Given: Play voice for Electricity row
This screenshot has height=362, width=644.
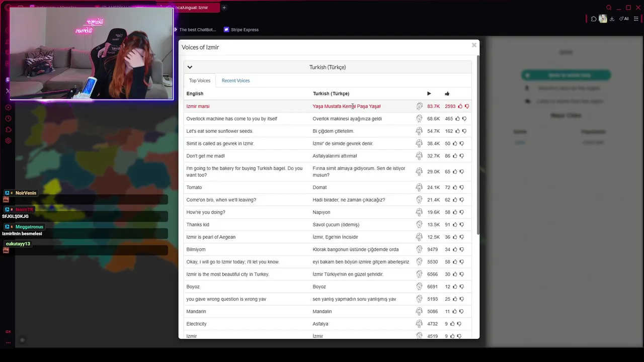Looking at the screenshot, I should coord(419,324).
